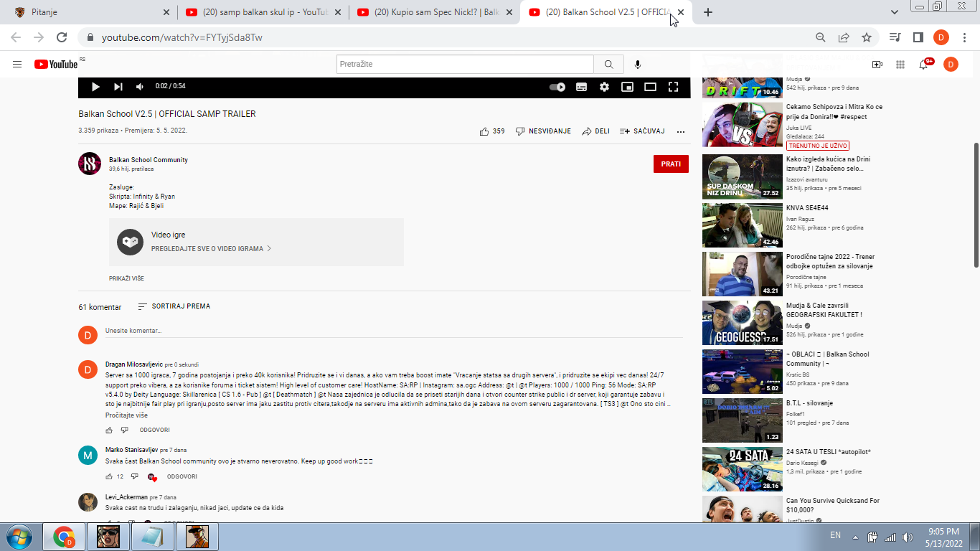Image resolution: width=980 pixels, height=551 pixels.
Task: Toggle subtitles captions button in player
Action: click(x=581, y=87)
